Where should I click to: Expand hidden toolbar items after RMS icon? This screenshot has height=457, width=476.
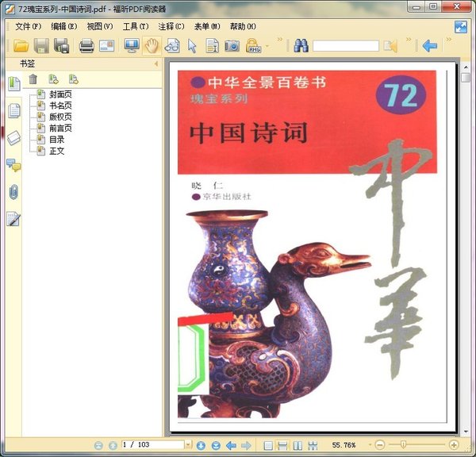[x=280, y=40]
